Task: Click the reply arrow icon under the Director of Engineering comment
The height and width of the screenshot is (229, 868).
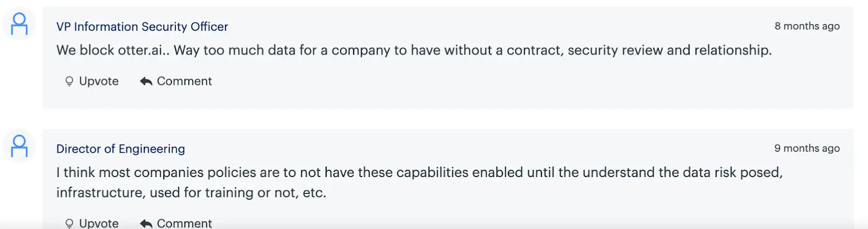Action: [x=146, y=223]
